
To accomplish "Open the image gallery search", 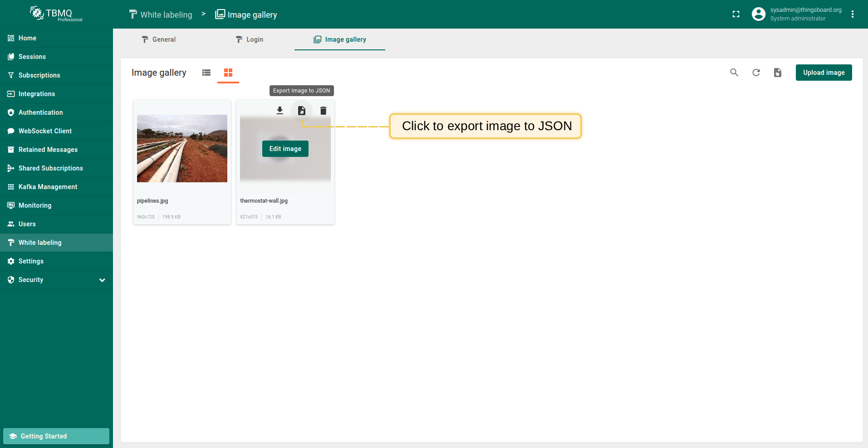I will point(734,73).
